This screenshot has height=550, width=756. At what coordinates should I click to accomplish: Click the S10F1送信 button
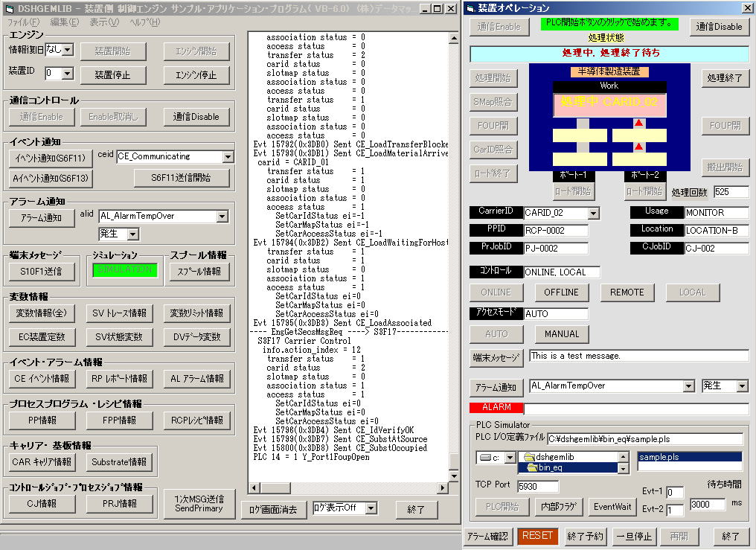[42, 272]
